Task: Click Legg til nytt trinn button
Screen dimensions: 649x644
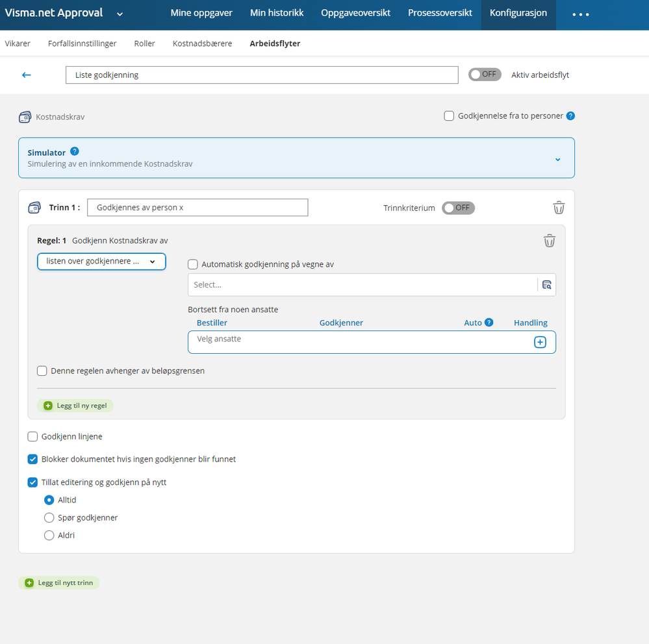Action: [58, 583]
